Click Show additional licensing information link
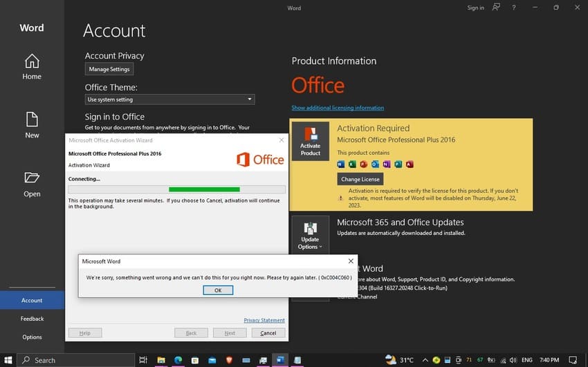Image resolution: width=588 pixels, height=367 pixels. [338, 108]
